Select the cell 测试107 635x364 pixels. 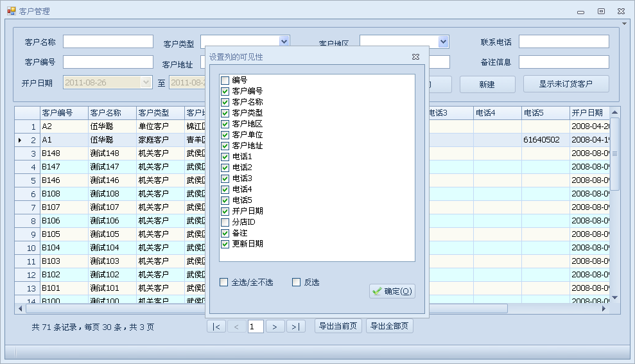[x=112, y=207]
